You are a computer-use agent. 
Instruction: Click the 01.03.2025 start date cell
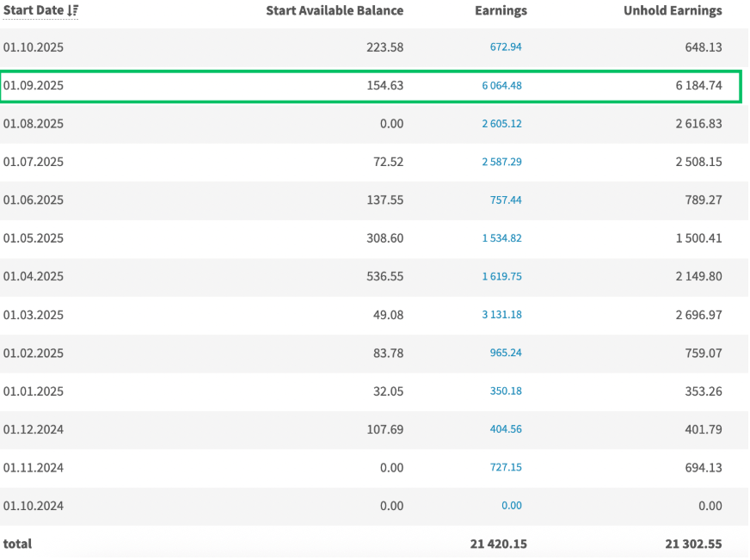tap(34, 315)
